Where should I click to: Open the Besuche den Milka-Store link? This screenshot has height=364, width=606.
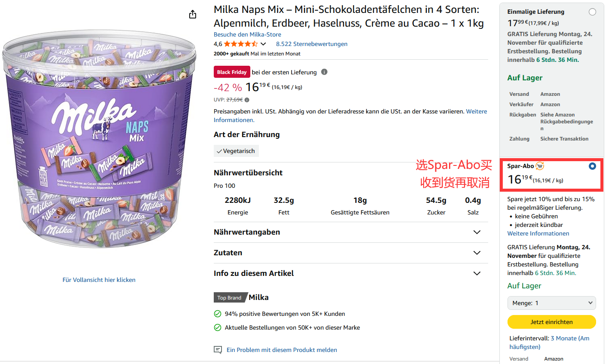247,34
